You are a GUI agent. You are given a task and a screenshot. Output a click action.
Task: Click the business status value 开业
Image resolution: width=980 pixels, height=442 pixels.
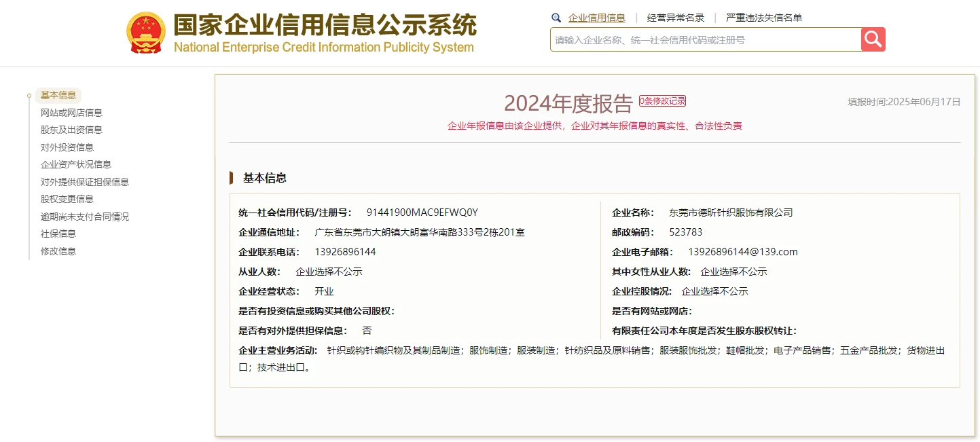[x=324, y=291]
